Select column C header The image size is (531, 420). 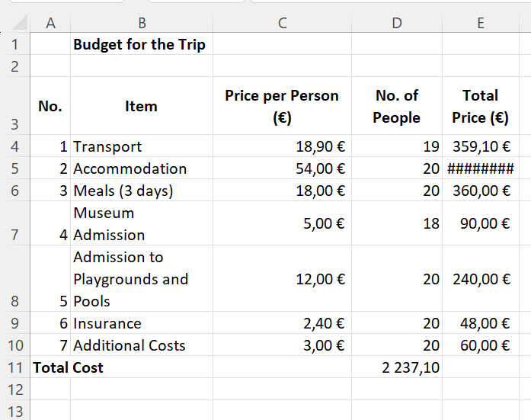[x=282, y=23]
